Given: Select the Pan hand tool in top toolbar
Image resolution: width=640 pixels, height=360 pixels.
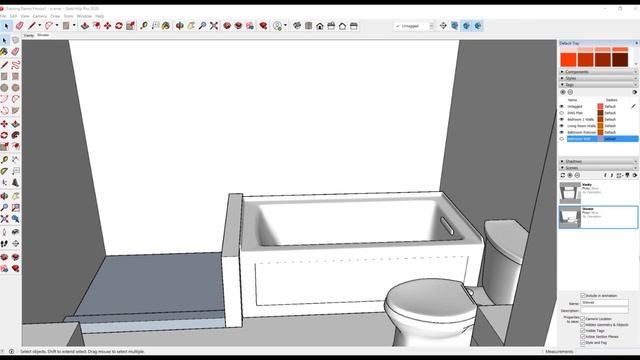Looking at the screenshot, I should [191, 26].
